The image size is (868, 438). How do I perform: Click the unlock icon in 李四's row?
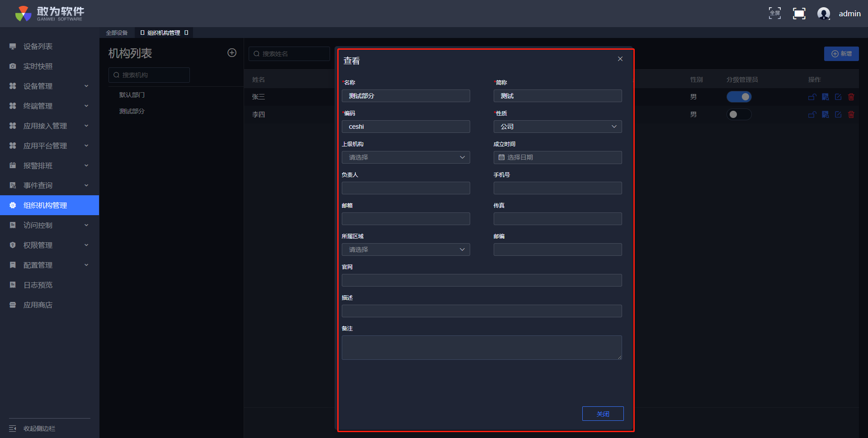(812, 114)
